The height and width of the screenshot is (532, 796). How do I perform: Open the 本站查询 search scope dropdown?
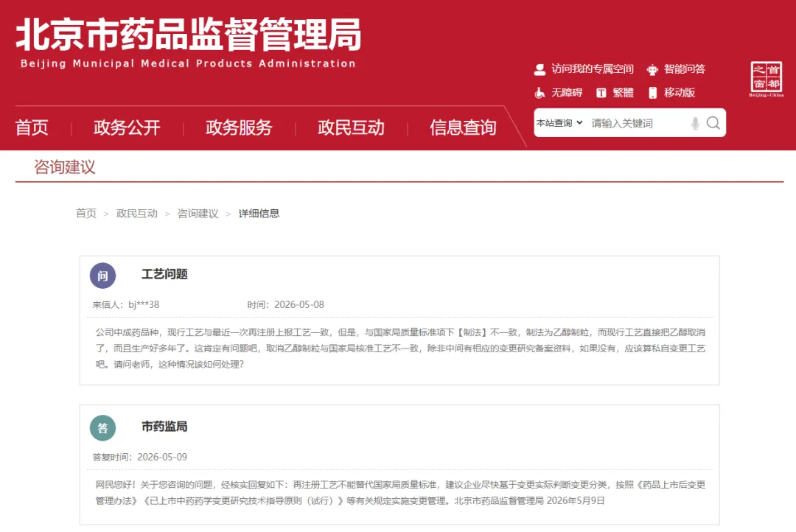(x=559, y=123)
